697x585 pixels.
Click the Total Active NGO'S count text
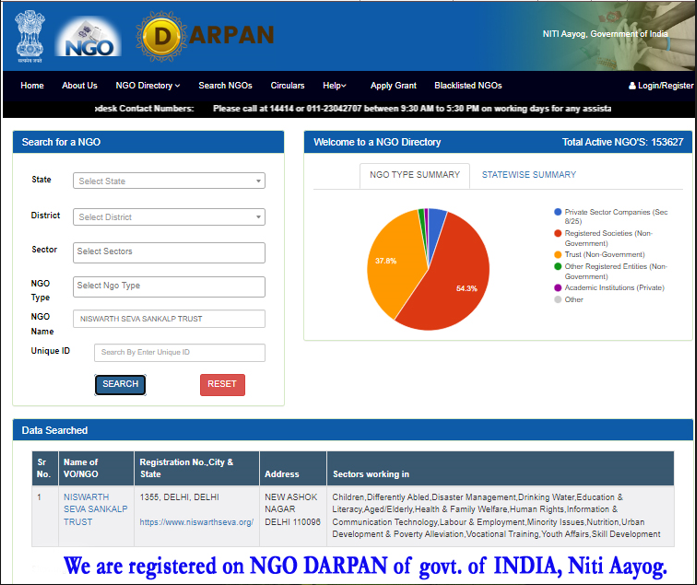tap(622, 142)
